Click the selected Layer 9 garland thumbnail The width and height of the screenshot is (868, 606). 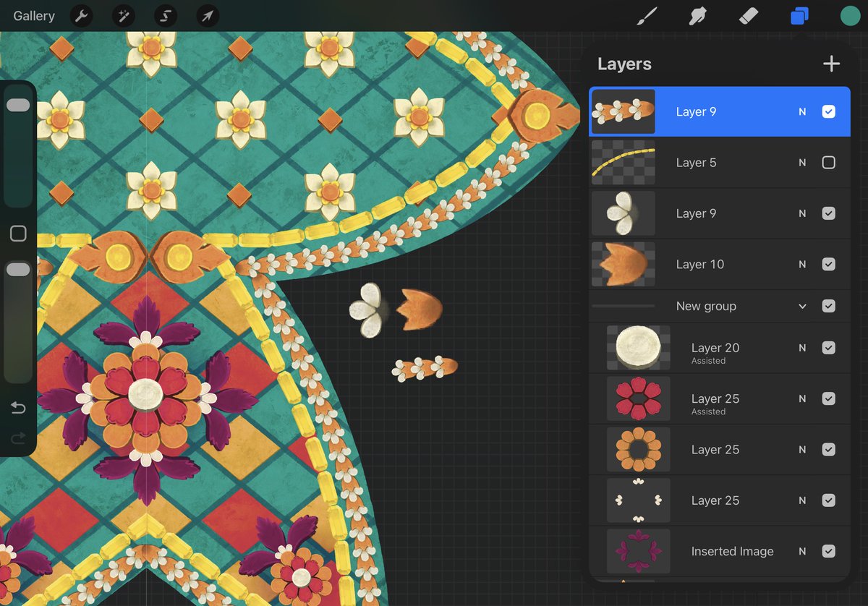(x=624, y=111)
